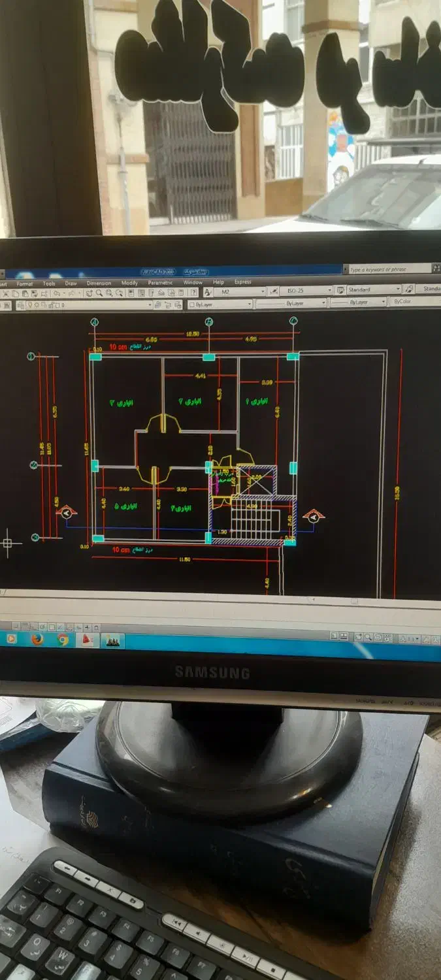The image size is (441, 980).
Task: Open Firefox from the taskbar
Action: pyautogui.click(x=37, y=640)
